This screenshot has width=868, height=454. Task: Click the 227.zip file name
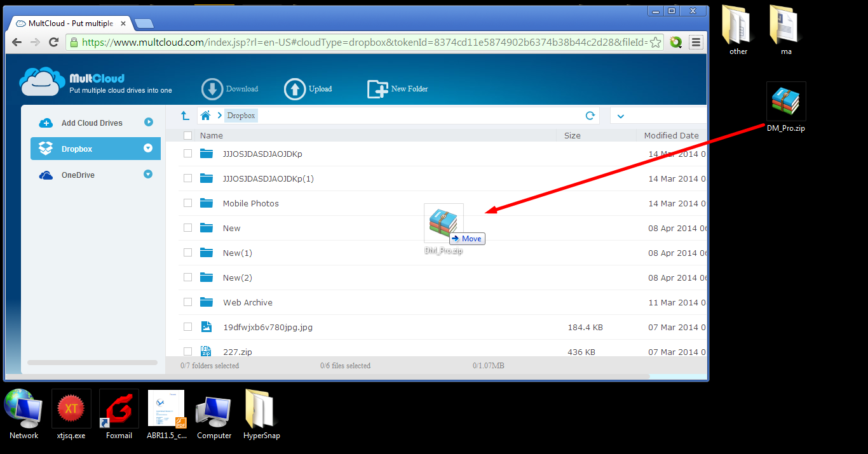coord(238,352)
